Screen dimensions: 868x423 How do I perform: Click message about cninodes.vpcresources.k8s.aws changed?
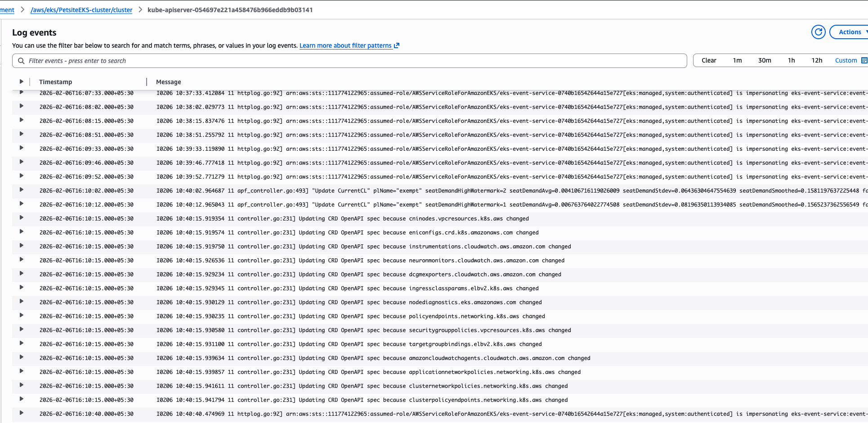pyautogui.click(x=343, y=219)
